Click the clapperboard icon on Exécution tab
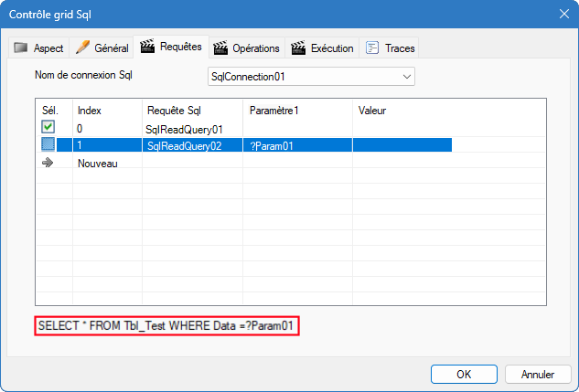 pos(298,48)
